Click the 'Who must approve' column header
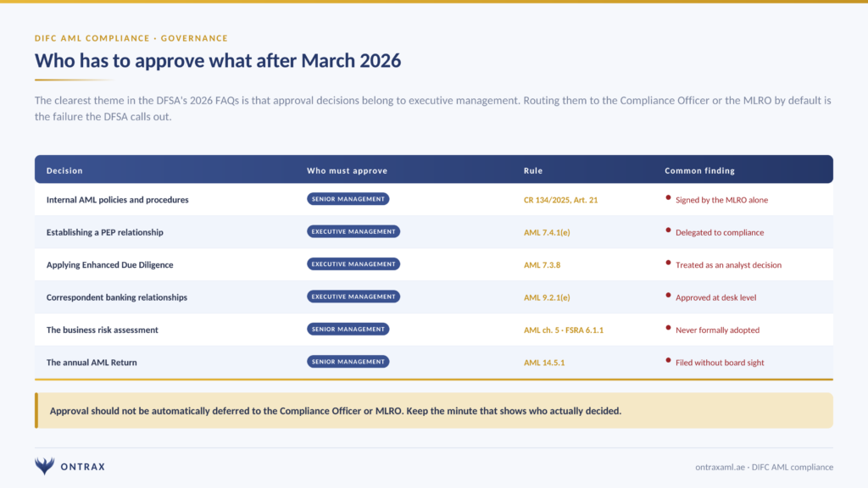Image resolution: width=868 pixels, height=488 pixels. (x=347, y=170)
